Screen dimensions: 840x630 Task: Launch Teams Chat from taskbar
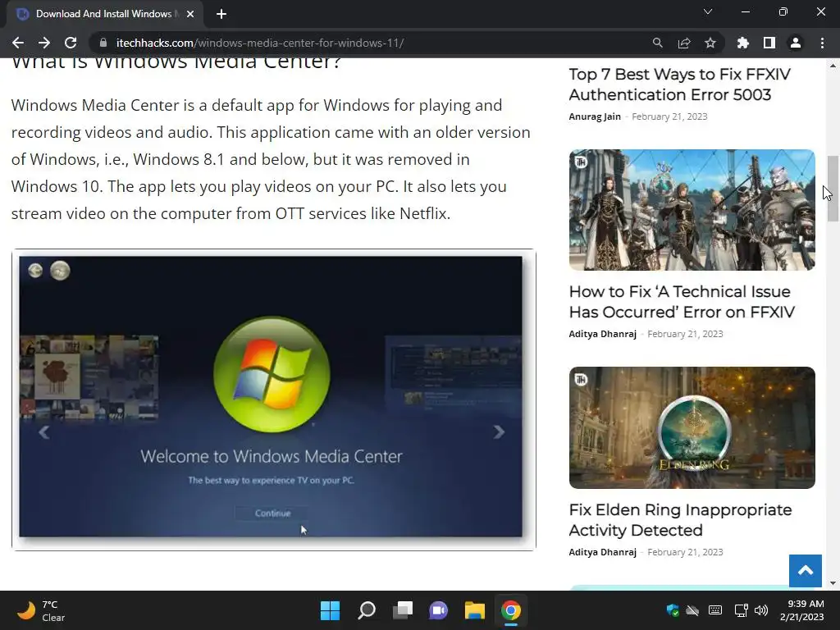pyautogui.click(x=439, y=610)
